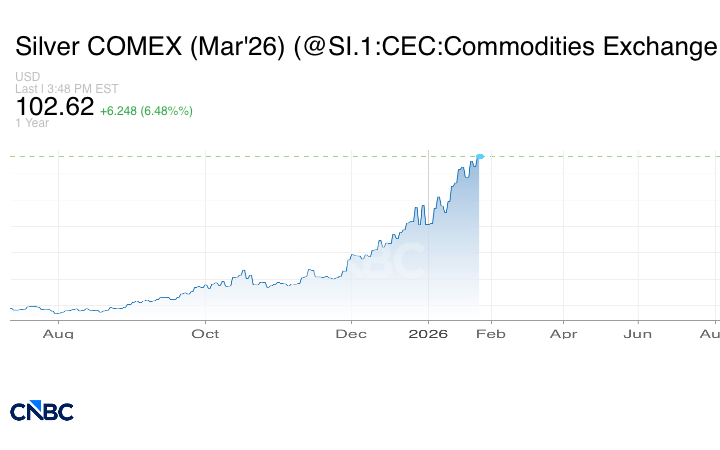Image resolution: width=720 pixels, height=450 pixels.
Task: Click the USD currency label
Action: pos(26,77)
